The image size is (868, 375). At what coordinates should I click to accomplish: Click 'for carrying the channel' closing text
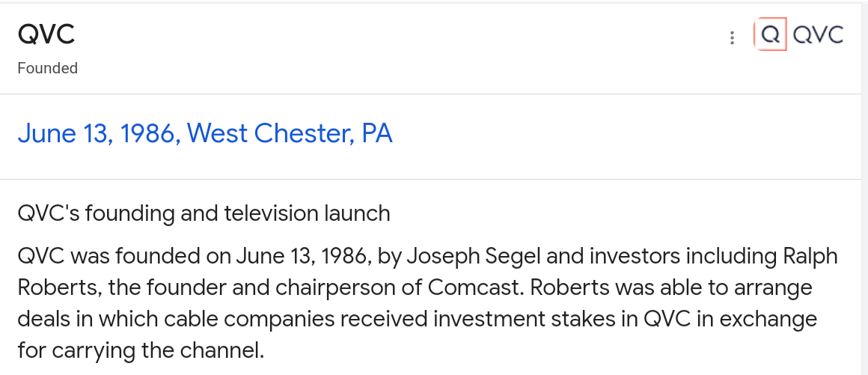point(141,350)
